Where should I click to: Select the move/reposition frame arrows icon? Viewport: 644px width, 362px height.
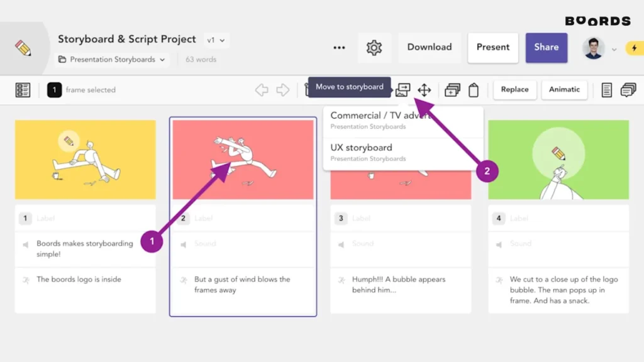click(425, 90)
